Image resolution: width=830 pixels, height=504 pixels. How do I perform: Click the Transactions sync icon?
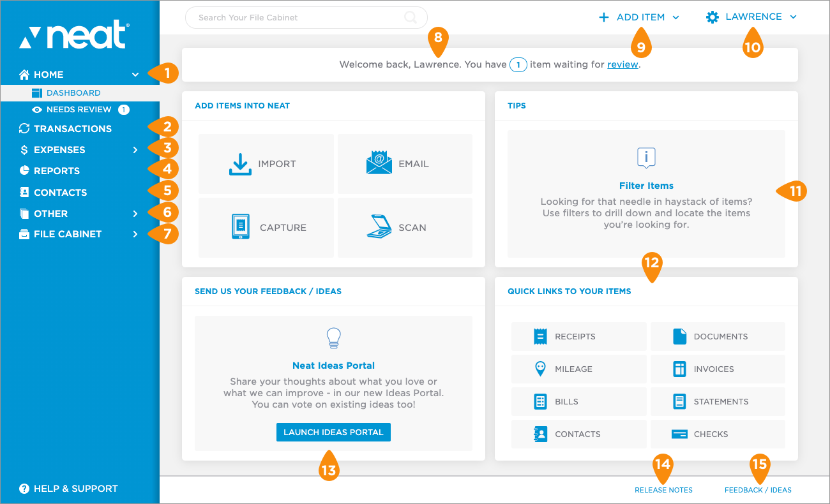(24, 128)
